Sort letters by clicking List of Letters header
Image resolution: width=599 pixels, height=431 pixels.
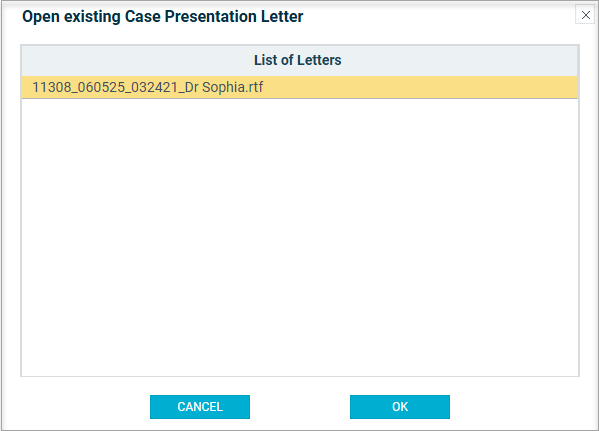pos(300,60)
